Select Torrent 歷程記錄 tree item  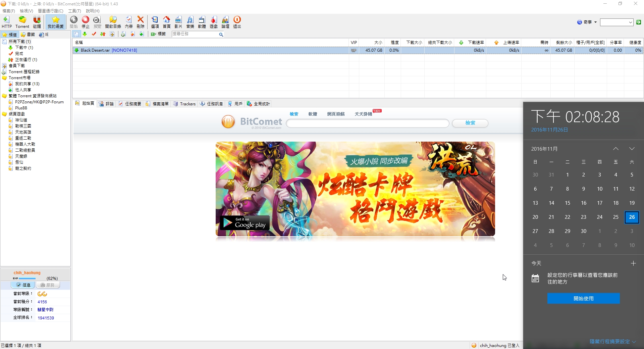pyautogui.click(x=24, y=72)
